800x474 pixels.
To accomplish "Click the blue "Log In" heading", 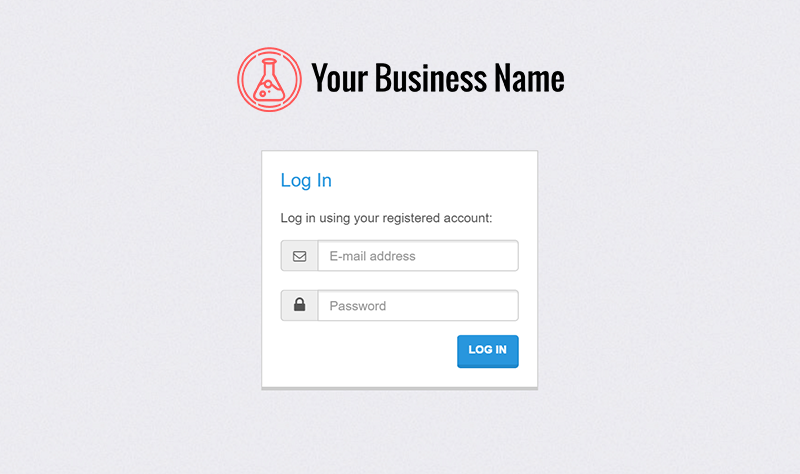I will (306, 180).
